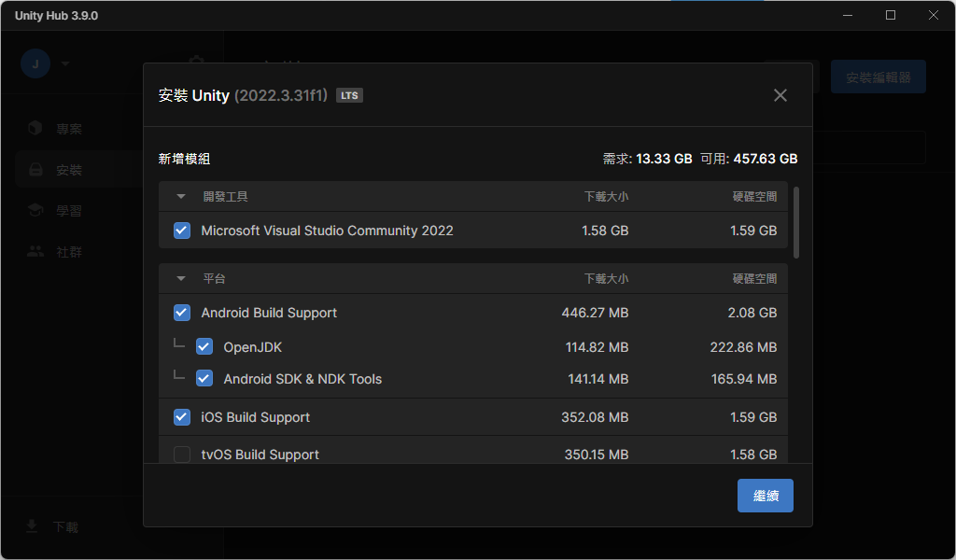The width and height of the screenshot is (956, 560).
Task: Click the Android Build Support label
Action: 269,313
